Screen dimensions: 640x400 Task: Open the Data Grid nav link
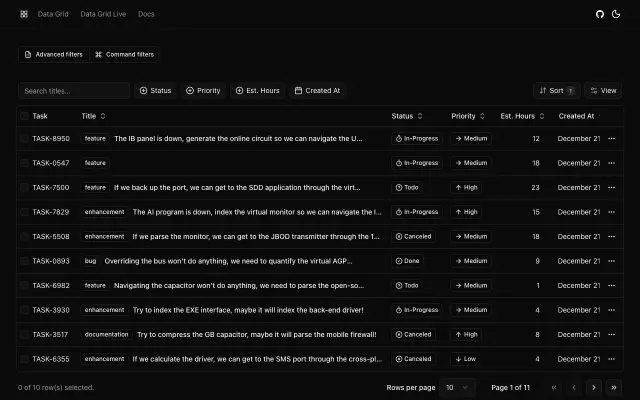tap(53, 14)
